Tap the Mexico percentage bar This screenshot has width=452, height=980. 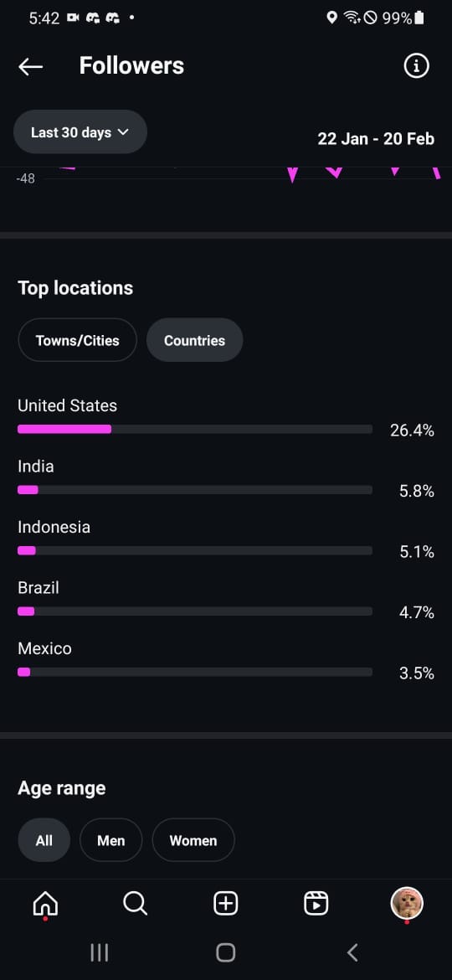tap(195, 672)
